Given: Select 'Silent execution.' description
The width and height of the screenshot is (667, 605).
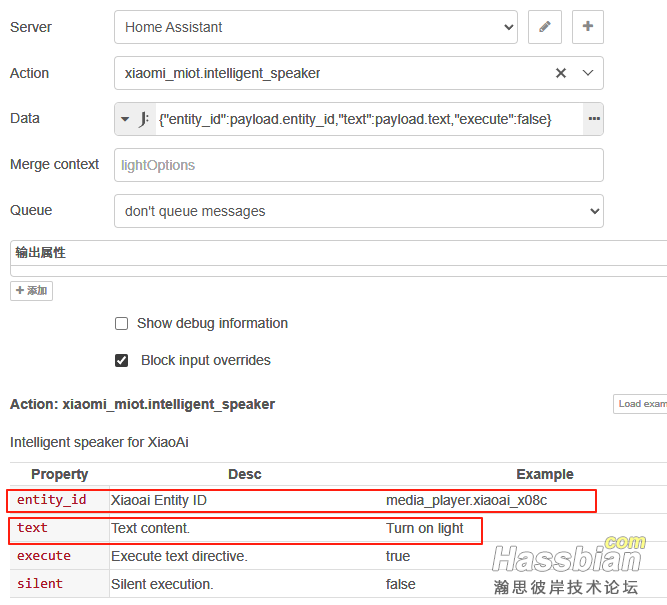Looking at the screenshot, I should 162,584.
